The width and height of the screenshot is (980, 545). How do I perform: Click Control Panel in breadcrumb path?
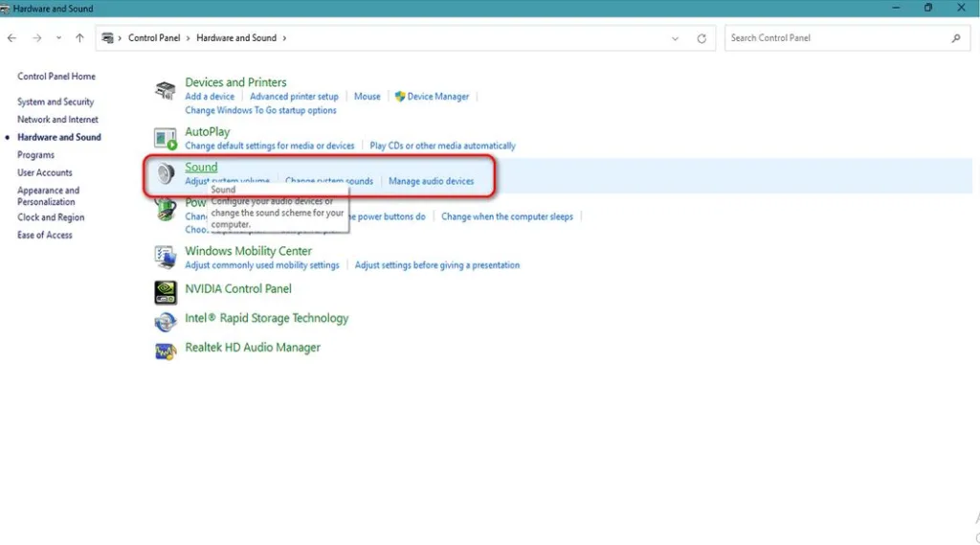tap(154, 38)
